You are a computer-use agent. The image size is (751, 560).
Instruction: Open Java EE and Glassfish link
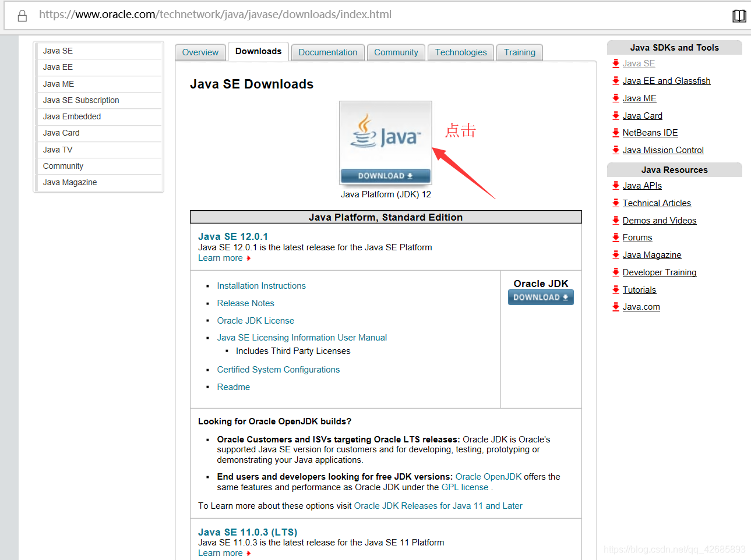tap(667, 81)
